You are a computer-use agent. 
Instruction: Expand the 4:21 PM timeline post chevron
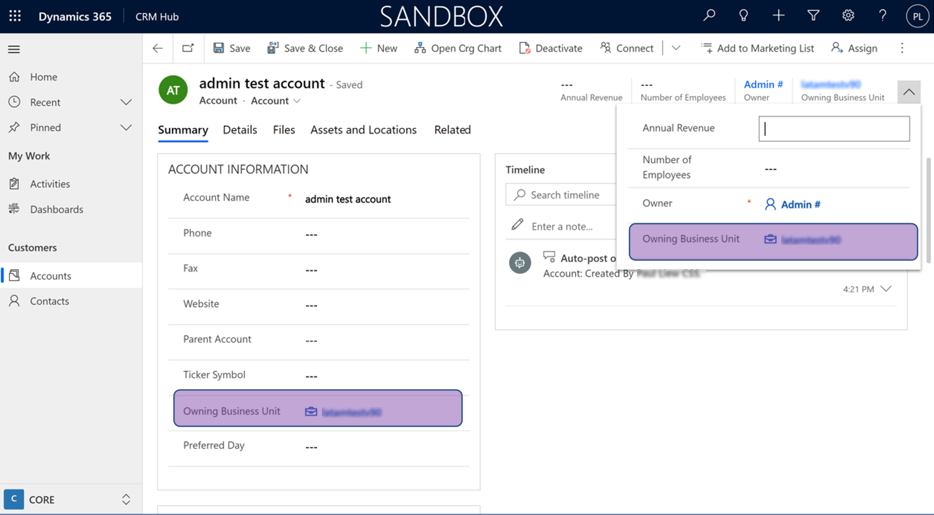886,289
